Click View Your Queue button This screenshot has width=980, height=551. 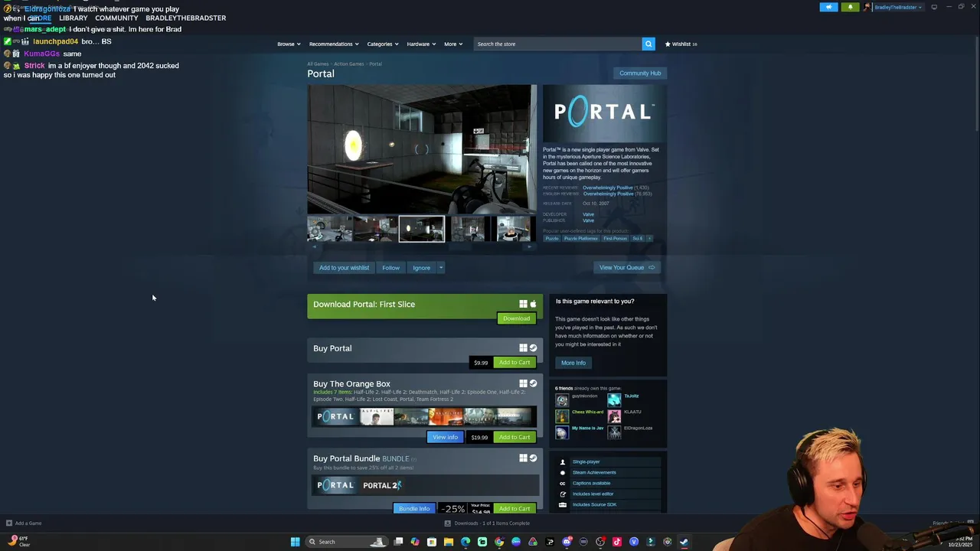(627, 268)
